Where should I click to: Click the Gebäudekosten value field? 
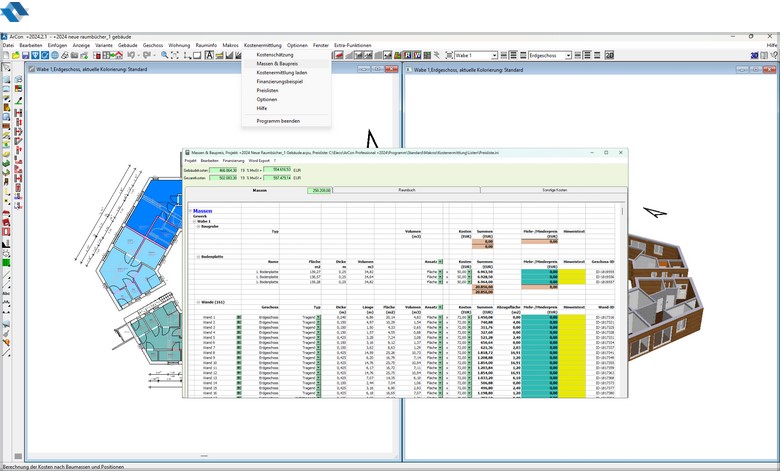(x=223, y=170)
